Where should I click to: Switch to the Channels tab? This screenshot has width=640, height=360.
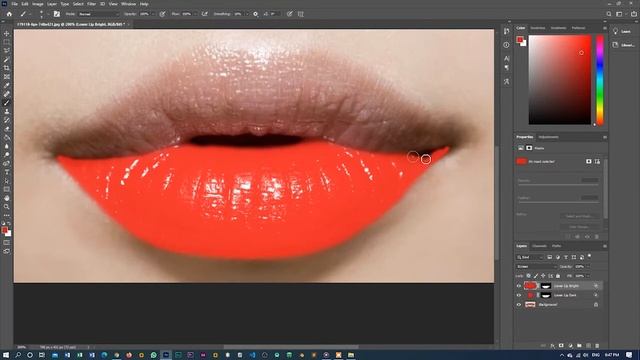(539, 246)
